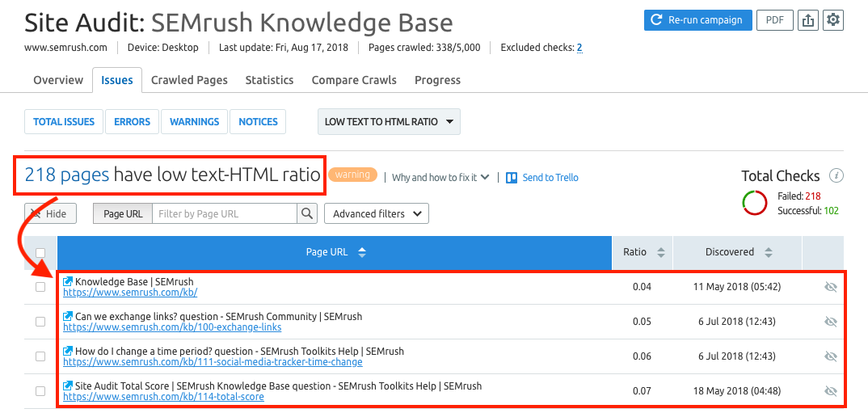Screen dimensions: 868x413
Task: Sort table by Page URL arrows
Action: click(x=362, y=252)
